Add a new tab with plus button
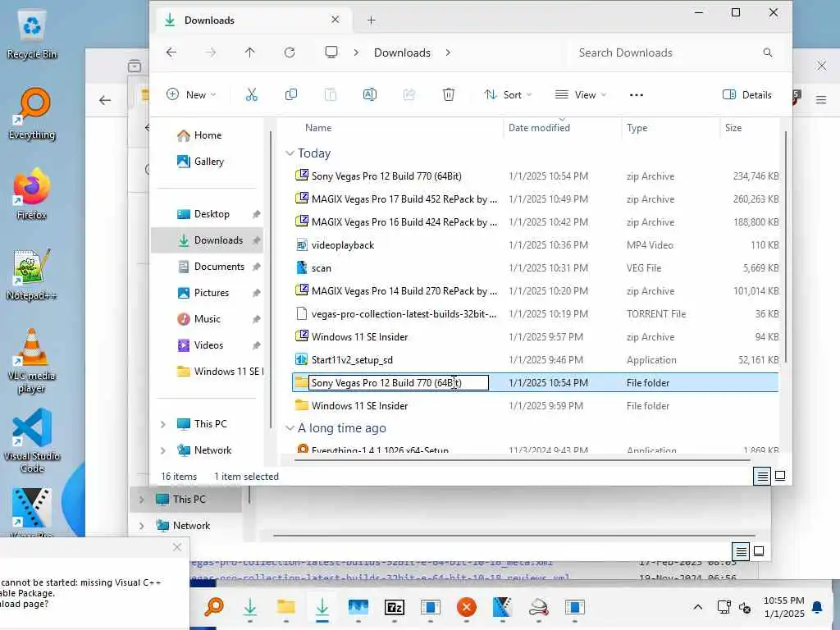The image size is (840, 630). [372, 21]
